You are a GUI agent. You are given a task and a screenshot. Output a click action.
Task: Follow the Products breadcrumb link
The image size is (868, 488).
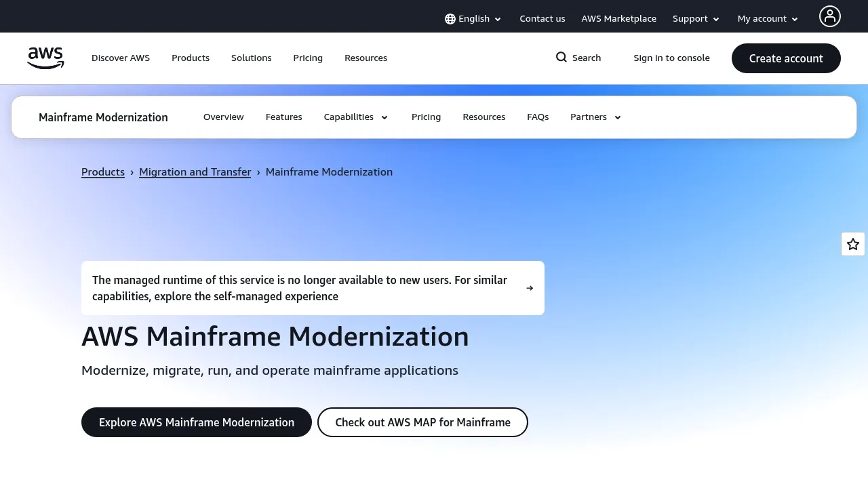coord(103,172)
